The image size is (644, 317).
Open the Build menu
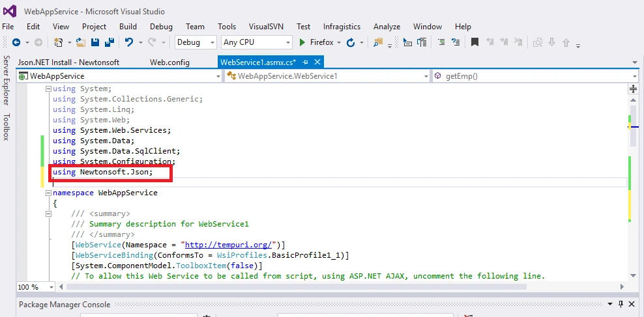coord(128,27)
